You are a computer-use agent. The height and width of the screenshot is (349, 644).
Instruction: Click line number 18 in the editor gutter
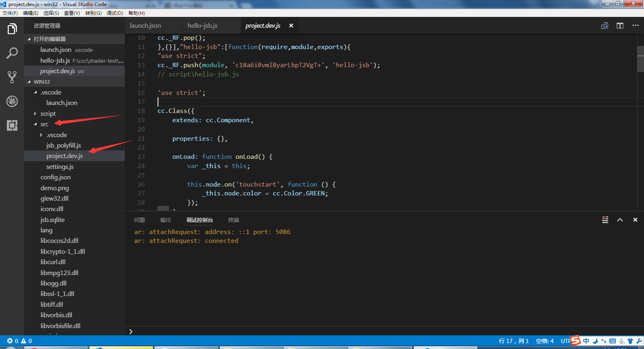141,111
